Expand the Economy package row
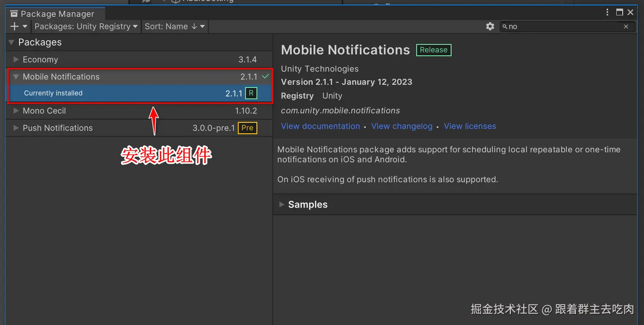The width and height of the screenshot is (644, 325). [16, 59]
